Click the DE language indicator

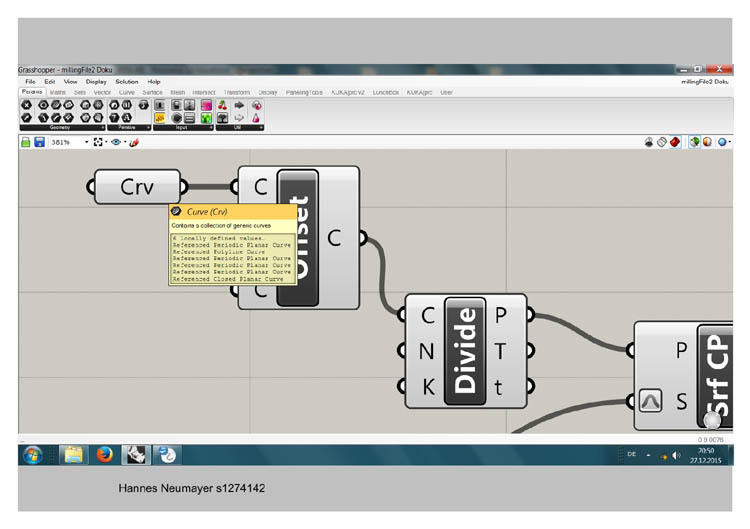coord(631,454)
